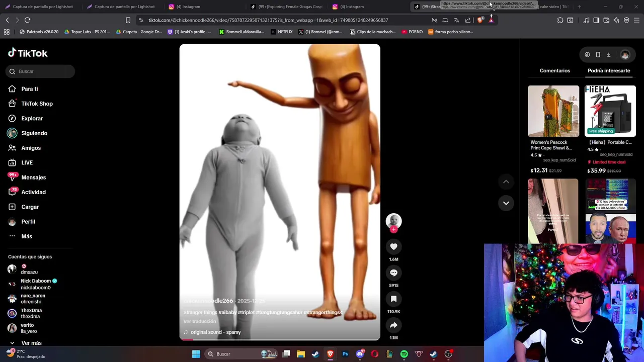The image size is (644, 362).
Task: Click the browser address bar URL
Action: pyautogui.click(x=268, y=20)
